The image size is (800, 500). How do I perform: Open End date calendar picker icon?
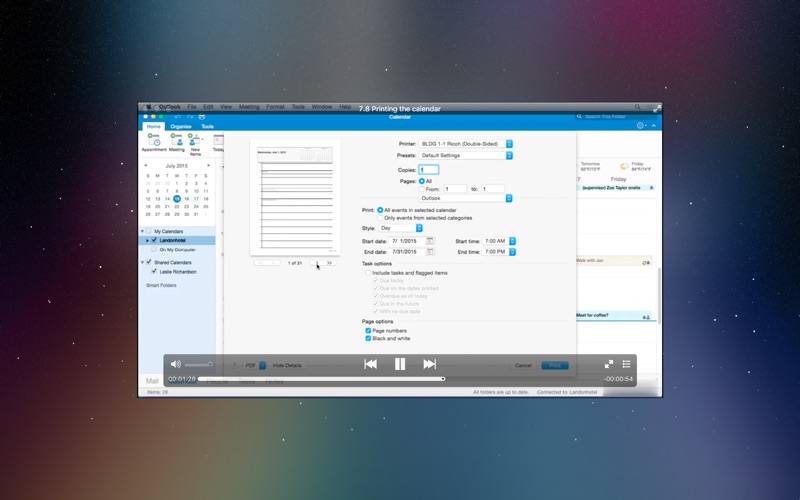[430, 252]
